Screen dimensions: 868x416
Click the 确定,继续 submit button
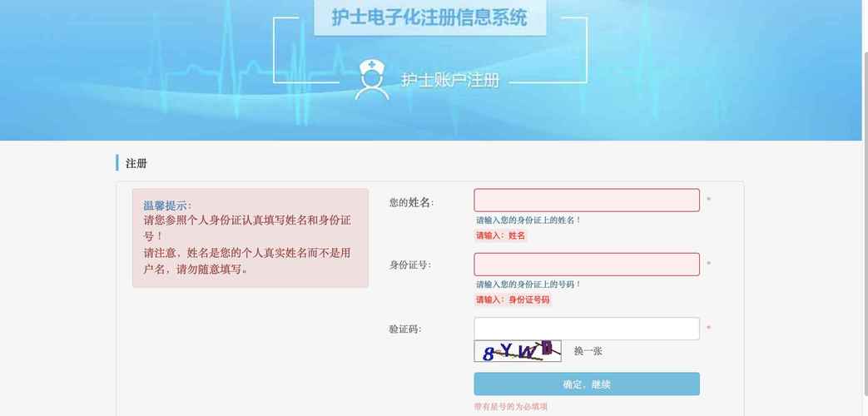coord(586,384)
